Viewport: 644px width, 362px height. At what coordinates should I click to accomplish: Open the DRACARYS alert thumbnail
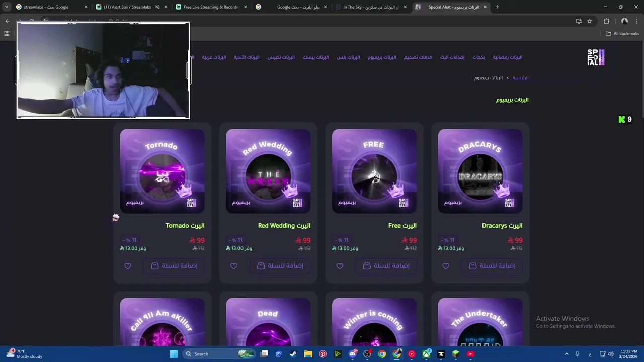pyautogui.click(x=480, y=171)
